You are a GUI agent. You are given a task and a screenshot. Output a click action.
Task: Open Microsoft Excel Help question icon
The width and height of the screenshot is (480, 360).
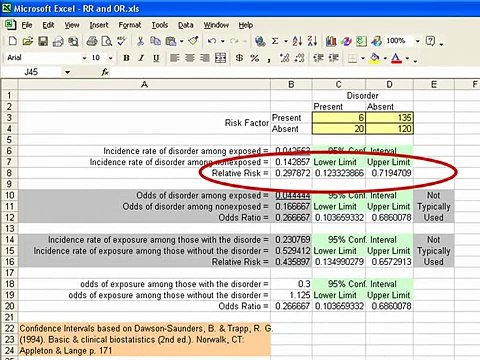(431, 41)
